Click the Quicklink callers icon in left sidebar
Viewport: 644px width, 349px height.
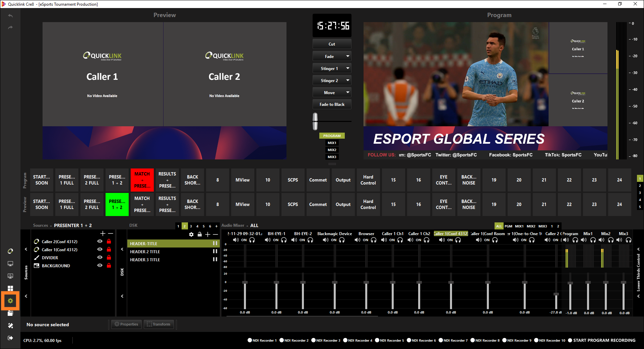click(10, 251)
